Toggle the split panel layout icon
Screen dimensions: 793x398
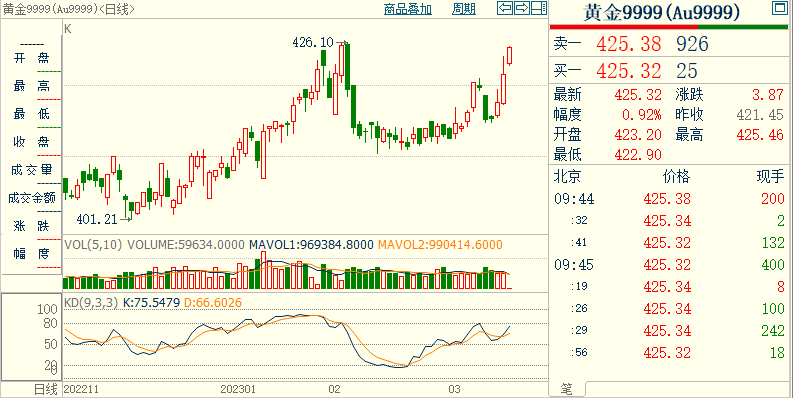pyautogui.click(x=539, y=8)
